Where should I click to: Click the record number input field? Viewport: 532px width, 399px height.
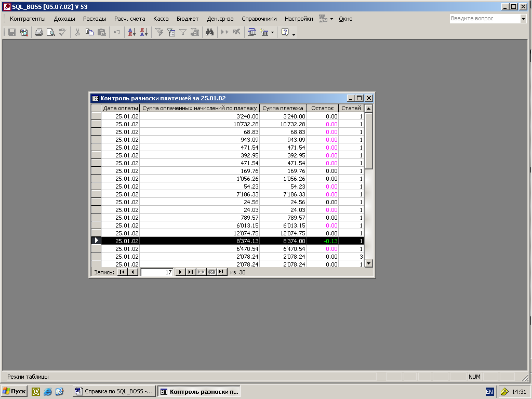157,272
